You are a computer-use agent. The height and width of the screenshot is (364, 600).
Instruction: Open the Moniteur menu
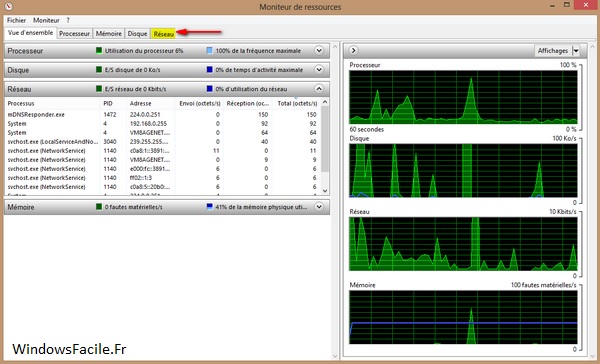46,20
